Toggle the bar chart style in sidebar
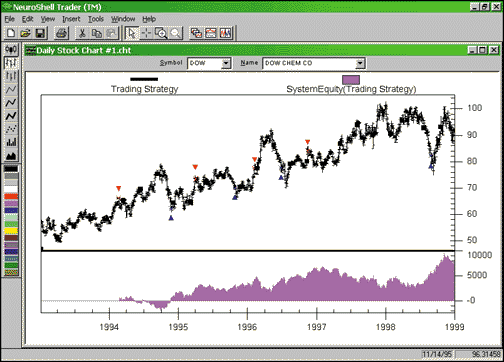Viewport: 504px width, 362px height. coord(11,63)
